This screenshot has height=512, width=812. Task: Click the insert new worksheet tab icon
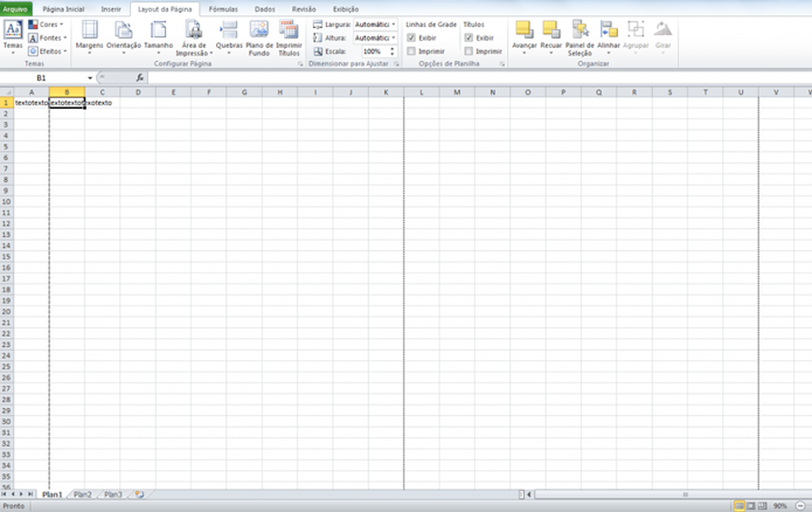[x=139, y=495]
